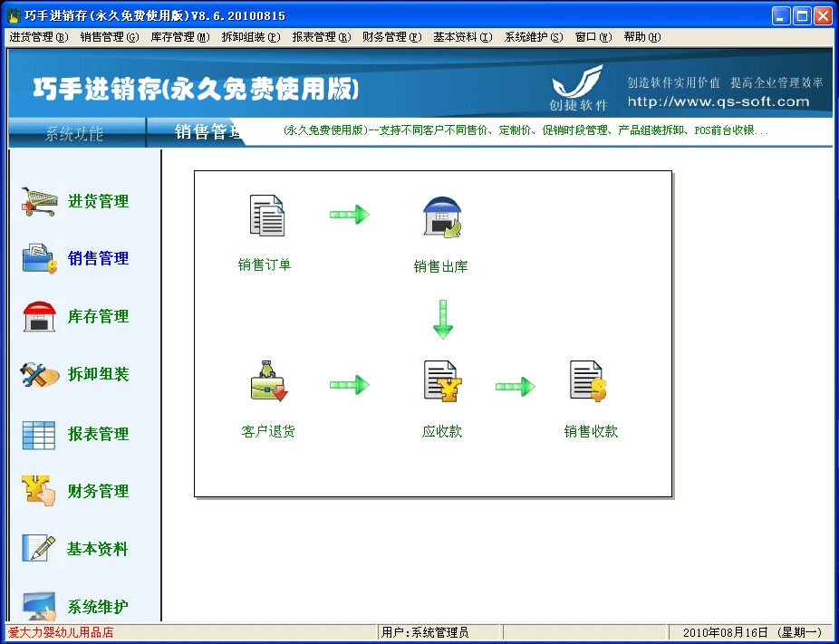Image resolution: width=839 pixels, height=644 pixels.
Task: Open the 帮助(H) menu
Action: click(642, 37)
